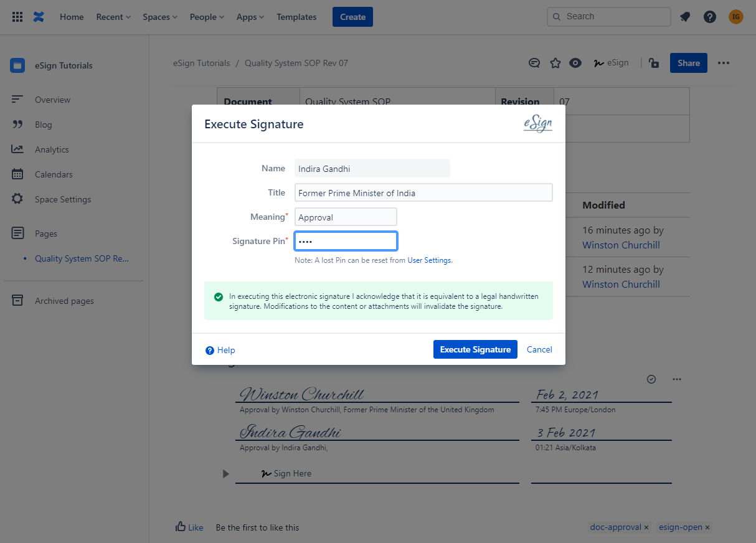Open the Recent dropdown menu

pyautogui.click(x=113, y=17)
